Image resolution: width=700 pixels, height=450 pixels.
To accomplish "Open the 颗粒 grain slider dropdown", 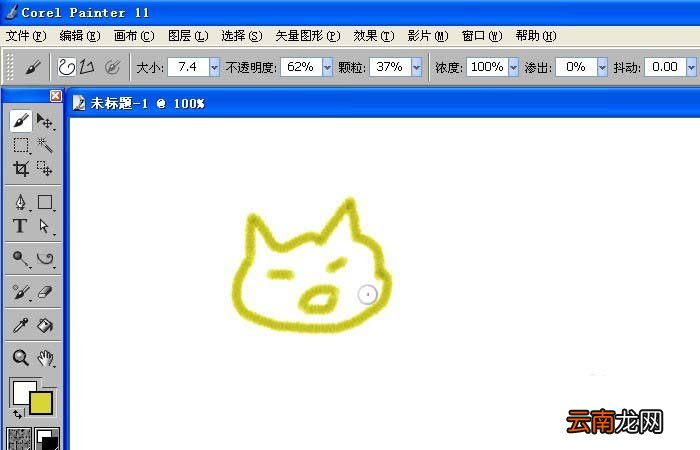I will [417, 67].
